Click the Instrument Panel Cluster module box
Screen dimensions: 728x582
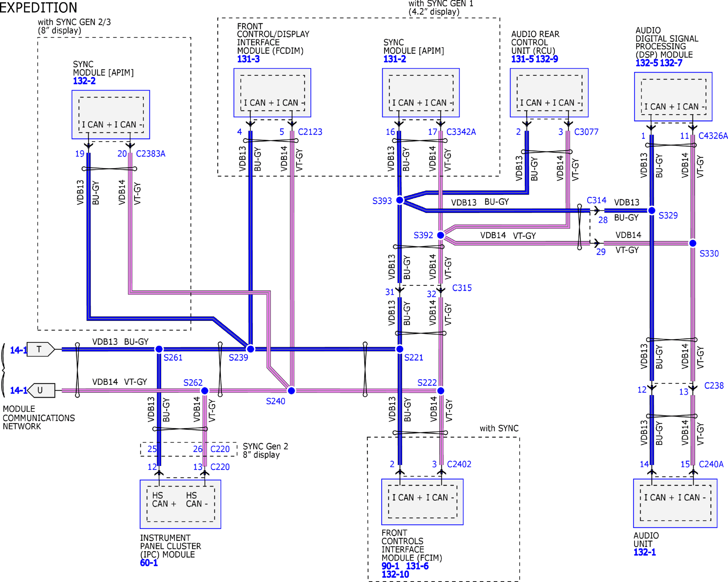(x=180, y=504)
